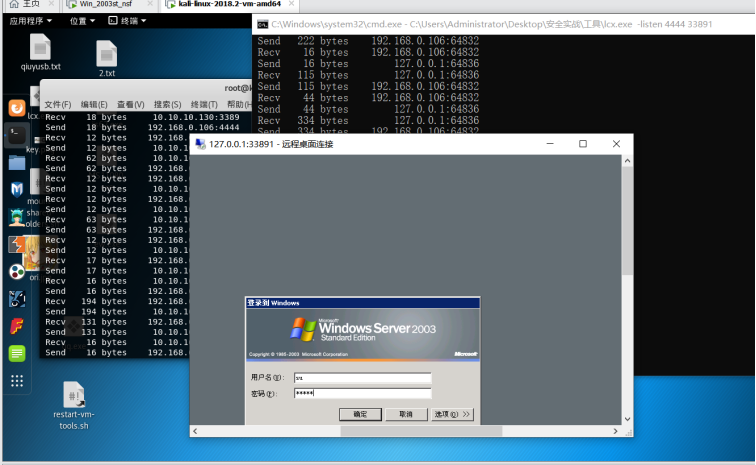
Task: Click the cmd.exe window title icon
Action: coord(263,25)
